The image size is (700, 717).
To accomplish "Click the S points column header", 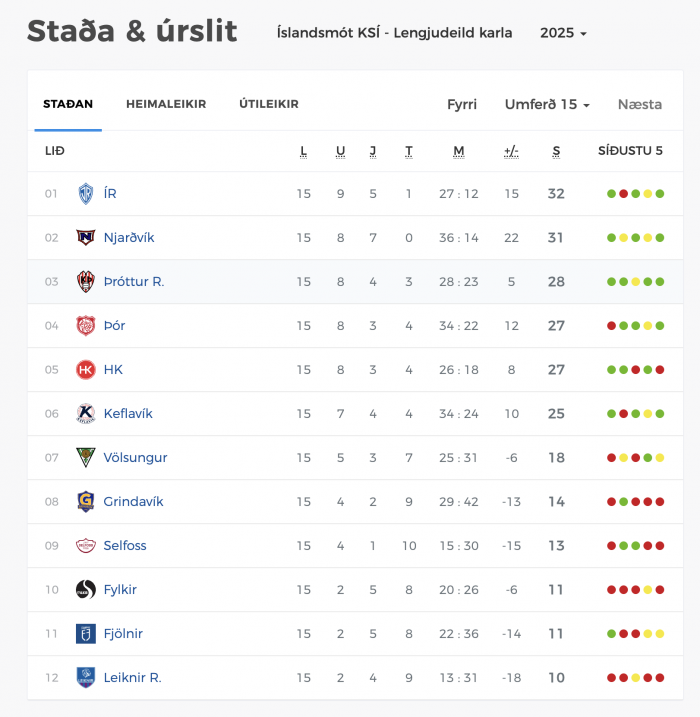I will (556, 151).
